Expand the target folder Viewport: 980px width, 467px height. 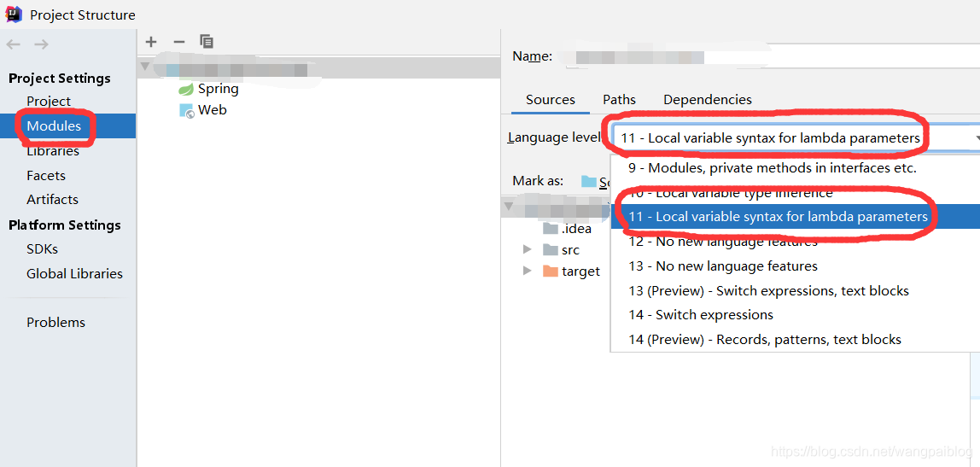point(528,271)
